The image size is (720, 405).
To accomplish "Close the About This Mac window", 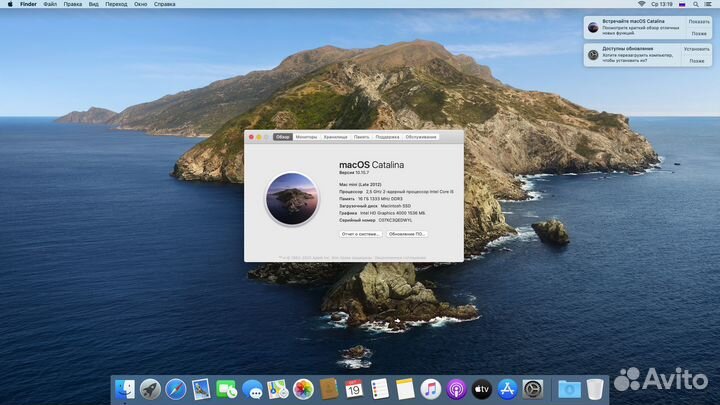I will 251,137.
